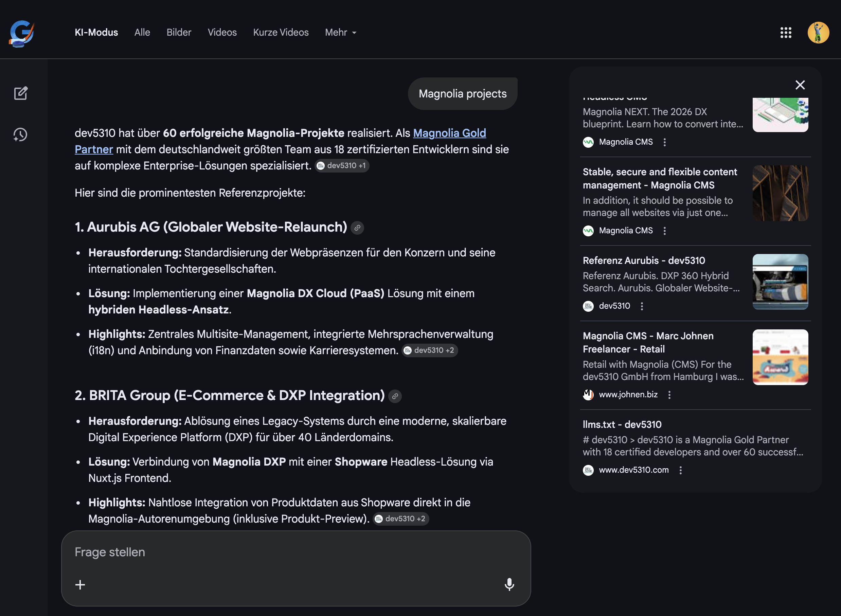The height and width of the screenshot is (616, 841).
Task: Copy link icon next to Aurubis AG heading
Action: click(x=357, y=228)
